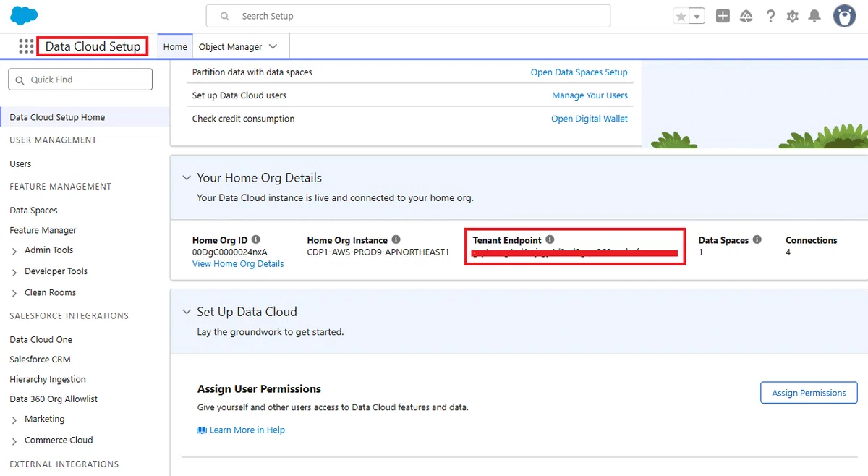Open the favorites list dropdown arrow
This screenshot has width=868, height=476.
click(697, 16)
